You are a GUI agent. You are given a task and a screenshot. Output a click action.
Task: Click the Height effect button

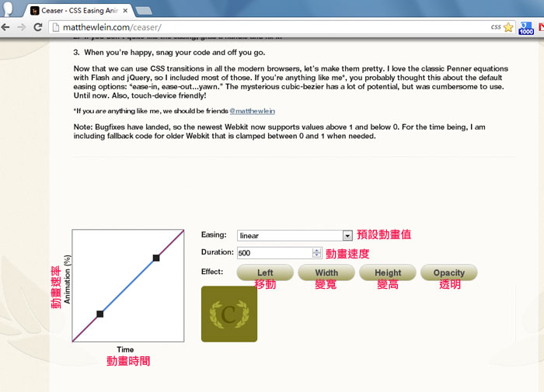pos(388,272)
